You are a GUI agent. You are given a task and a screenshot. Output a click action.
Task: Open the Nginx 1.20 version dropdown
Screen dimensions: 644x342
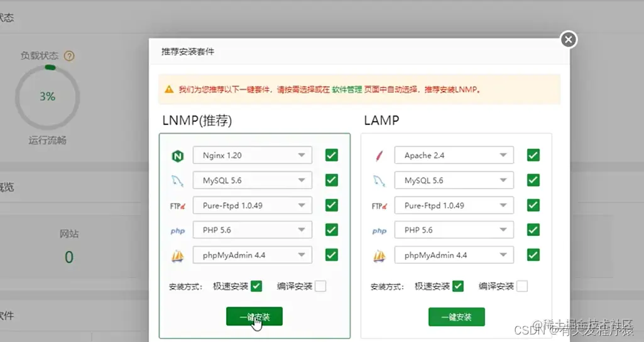pos(252,156)
